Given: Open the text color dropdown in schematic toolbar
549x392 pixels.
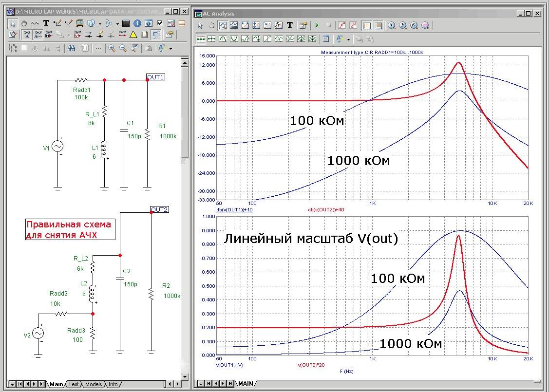Looking at the screenshot, I should pos(171,49).
